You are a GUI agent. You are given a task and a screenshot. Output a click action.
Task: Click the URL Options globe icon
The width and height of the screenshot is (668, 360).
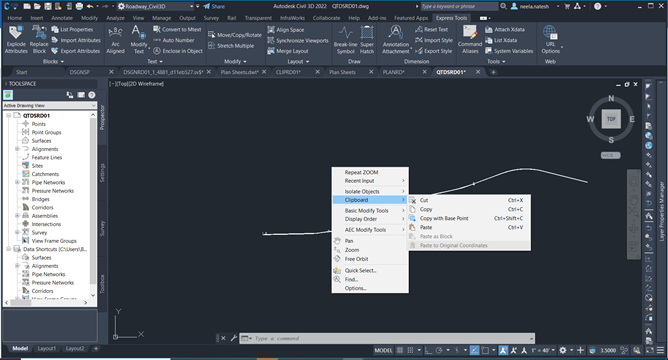coord(550,33)
